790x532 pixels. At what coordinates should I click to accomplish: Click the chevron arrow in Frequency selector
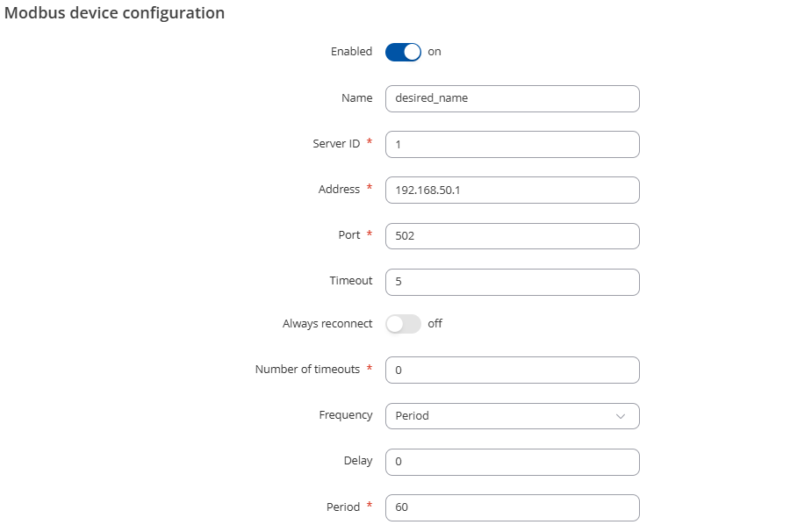tap(621, 416)
